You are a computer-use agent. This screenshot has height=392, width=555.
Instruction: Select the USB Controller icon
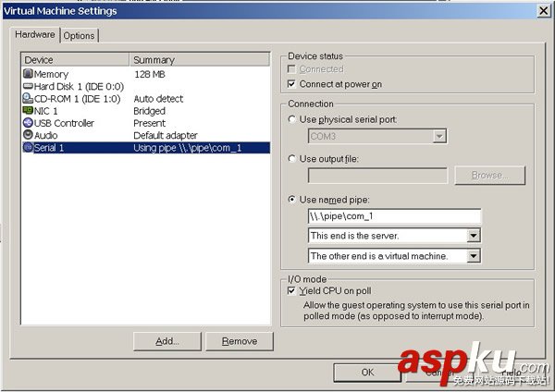(28, 122)
